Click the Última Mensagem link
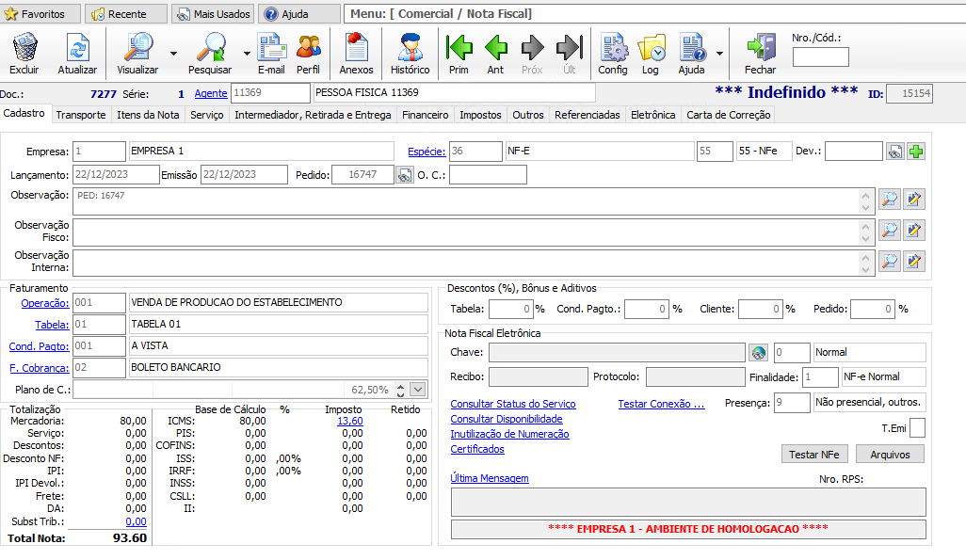This screenshot has height=560, width=966. tap(490, 478)
